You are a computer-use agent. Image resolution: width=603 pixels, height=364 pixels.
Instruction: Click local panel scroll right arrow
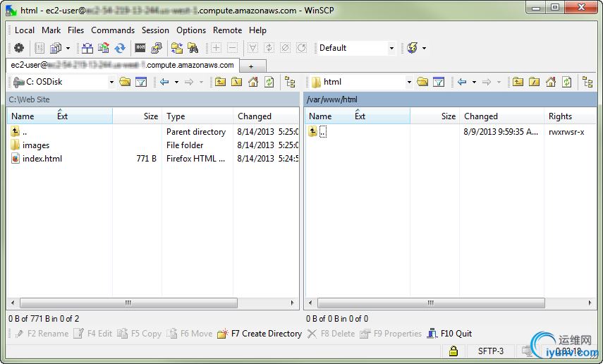click(x=292, y=303)
